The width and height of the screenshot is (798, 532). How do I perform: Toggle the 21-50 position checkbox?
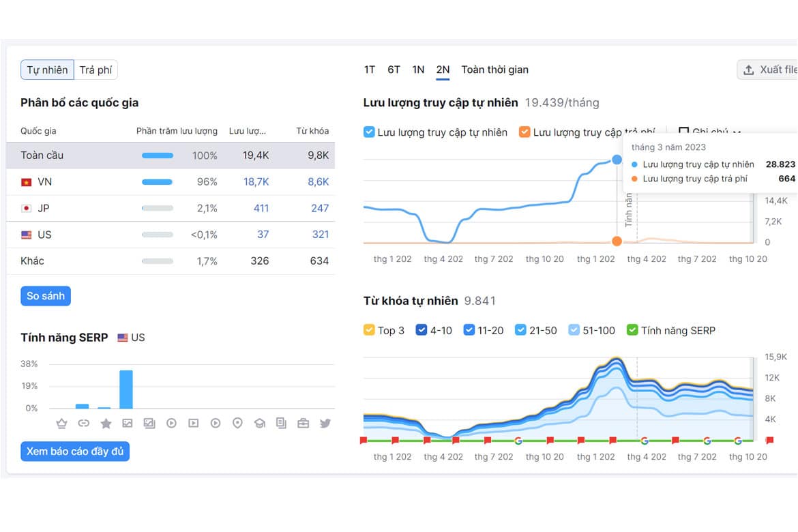pyautogui.click(x=520, y=330)
